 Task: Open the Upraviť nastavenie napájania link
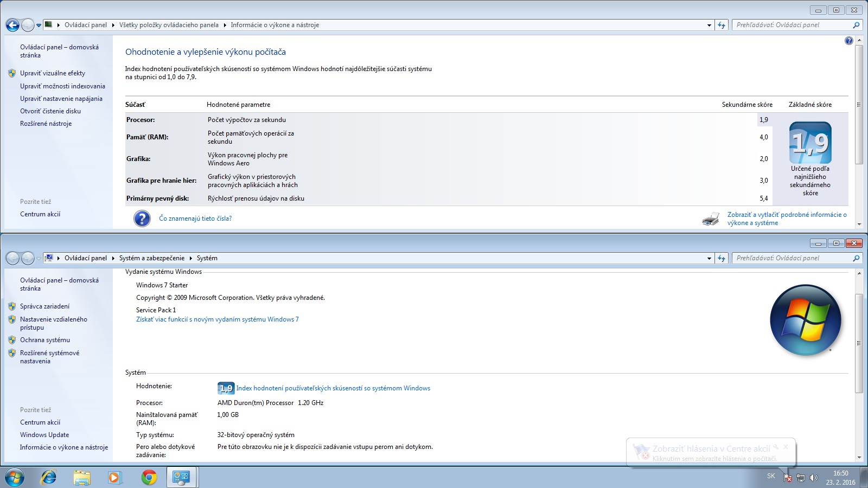[x=61, y=99]
